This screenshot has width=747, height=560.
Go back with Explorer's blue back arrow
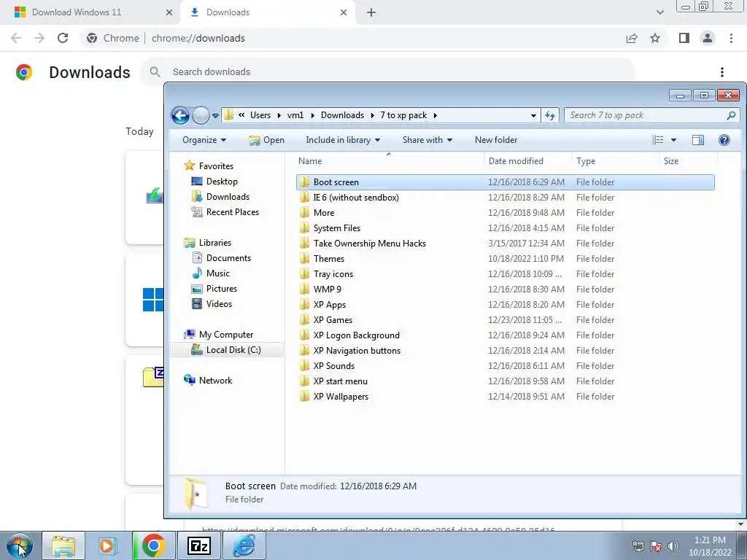click(181, 115)
